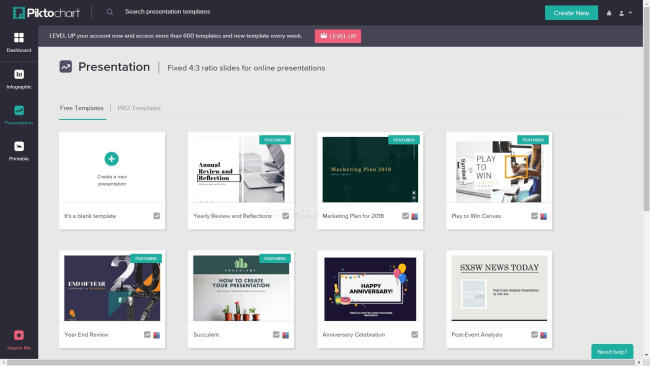Open the SXSW News Today thumbnail
Viewport: 650px width, 366px height.
tap(499, 288)
